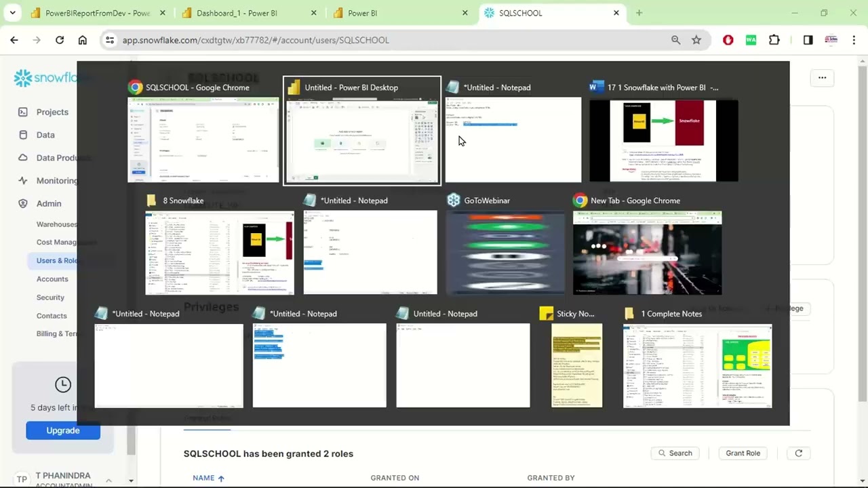Open the Chrome extensions puzzle icon

coord(774,40)
